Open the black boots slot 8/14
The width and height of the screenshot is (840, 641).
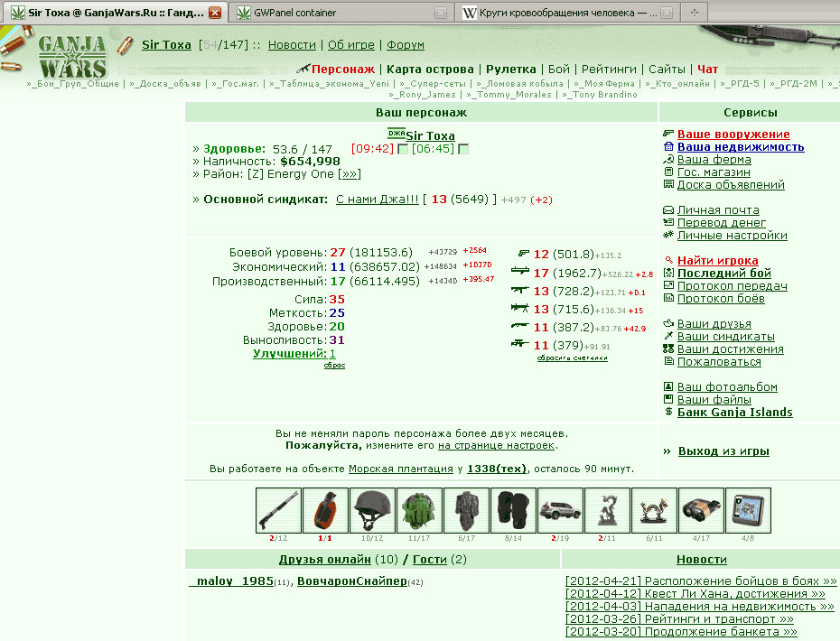[513, 510]
